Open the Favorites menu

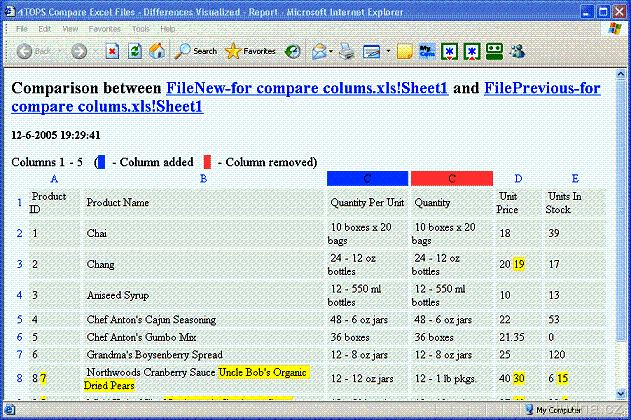[x=105, y=29]
